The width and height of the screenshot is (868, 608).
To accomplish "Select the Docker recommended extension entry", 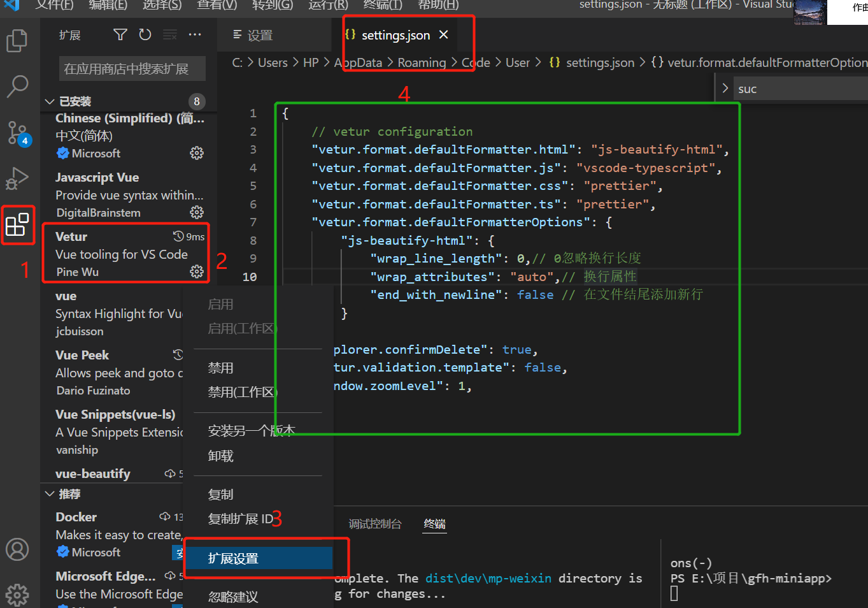I will pos(112,534).
